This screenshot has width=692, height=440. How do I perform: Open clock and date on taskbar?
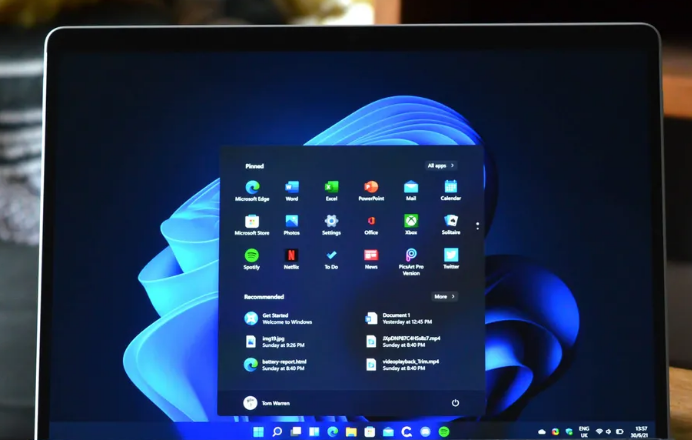(x=640, y=432)
